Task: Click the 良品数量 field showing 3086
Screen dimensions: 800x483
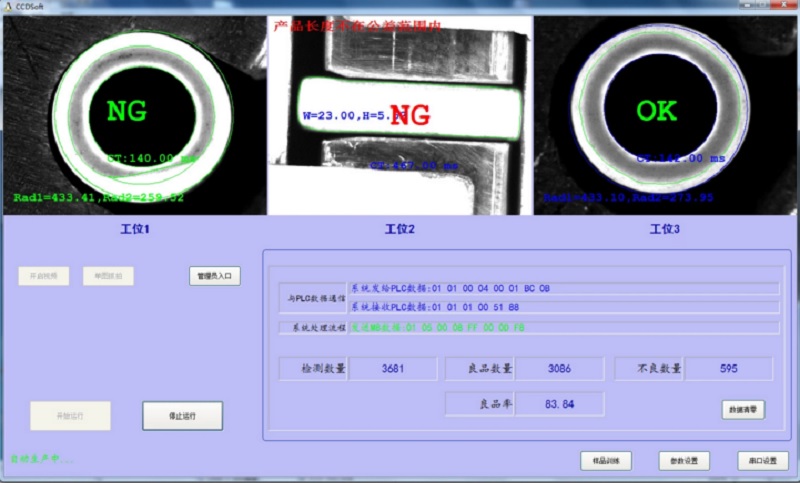Action: (x=559, y=369)
